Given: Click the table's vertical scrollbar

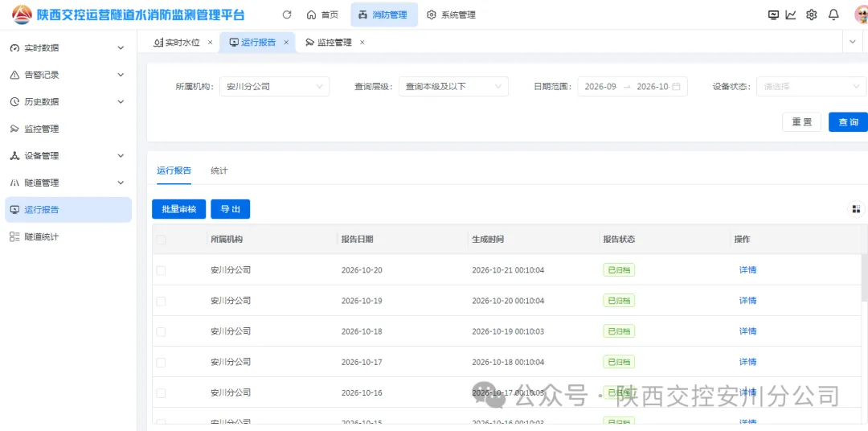Looking at the screenshot, I should (x=865, y=277).
